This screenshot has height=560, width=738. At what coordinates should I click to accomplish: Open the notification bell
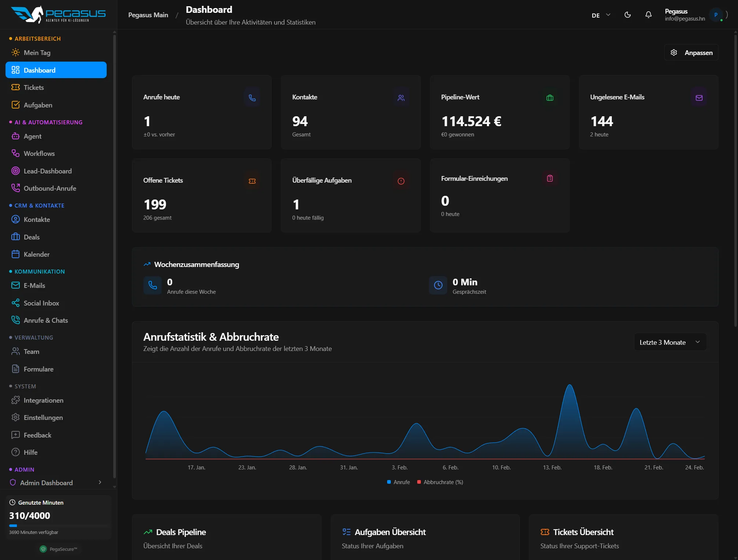pyautogui.click(x=648, y=15)
